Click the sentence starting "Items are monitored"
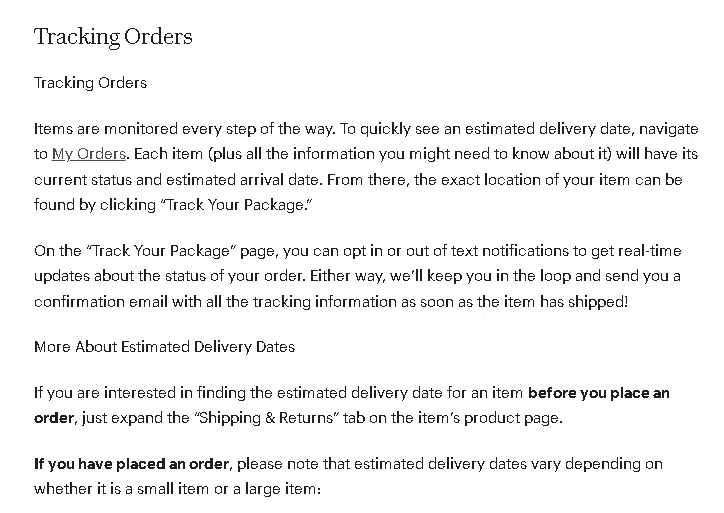 point(185,129)
